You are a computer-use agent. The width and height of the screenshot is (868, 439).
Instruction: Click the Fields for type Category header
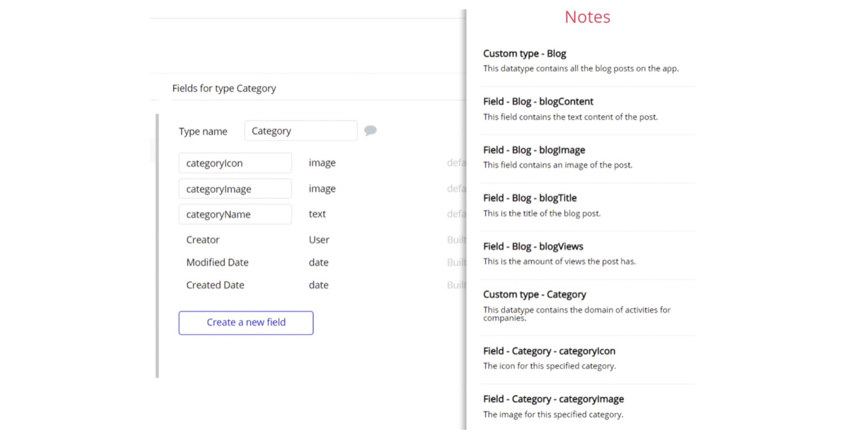[224, 89]
